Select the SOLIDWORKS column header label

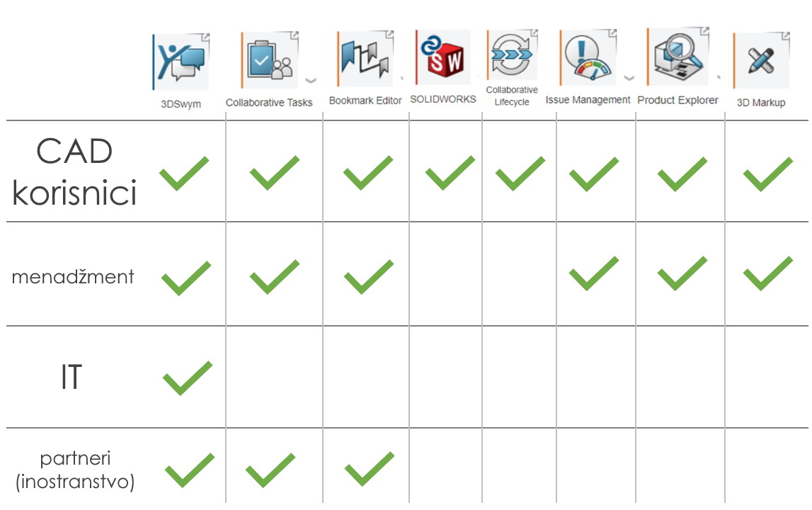(x=443, y=99)
